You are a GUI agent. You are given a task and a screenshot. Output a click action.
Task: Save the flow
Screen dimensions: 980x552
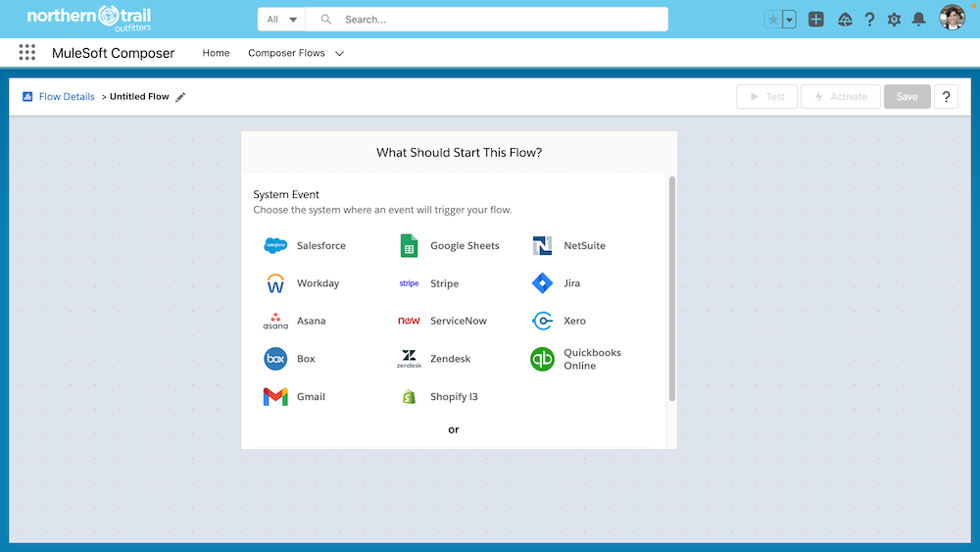pos(906,96)
